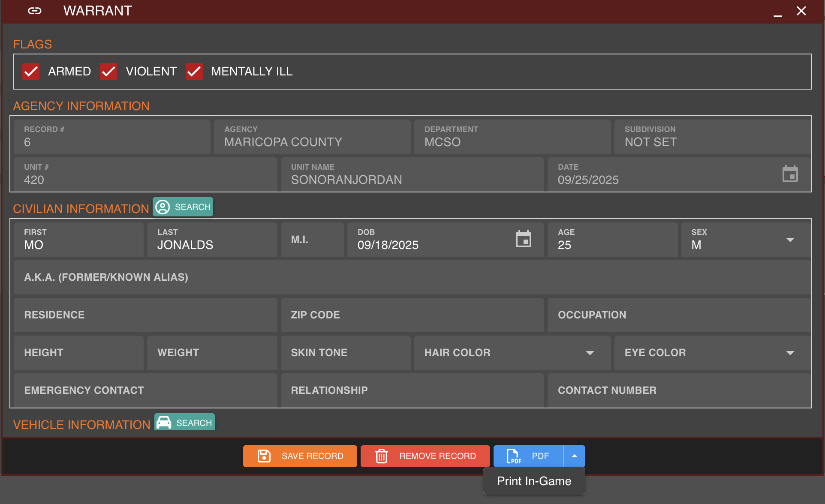Click the link icon beside WARRANT title
Image resolution: width=825 pixels, height=504 pixels.
click(35, 11)
